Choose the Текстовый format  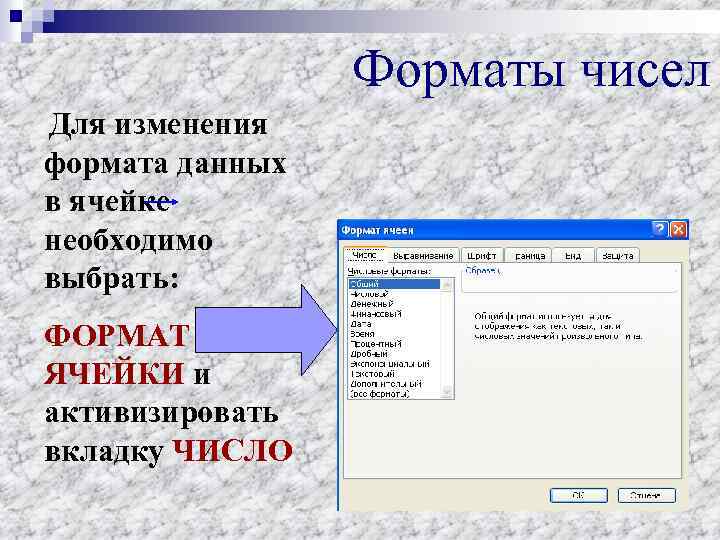(394, 374)
